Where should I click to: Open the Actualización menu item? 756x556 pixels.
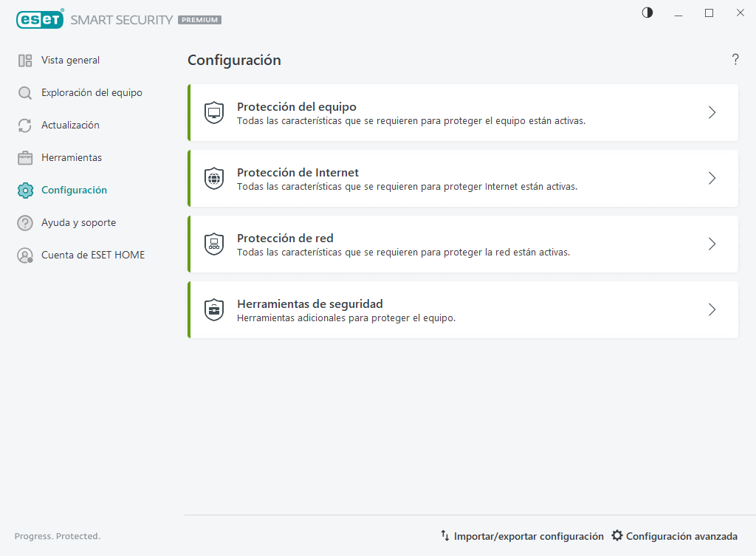(x=70, y=126)
